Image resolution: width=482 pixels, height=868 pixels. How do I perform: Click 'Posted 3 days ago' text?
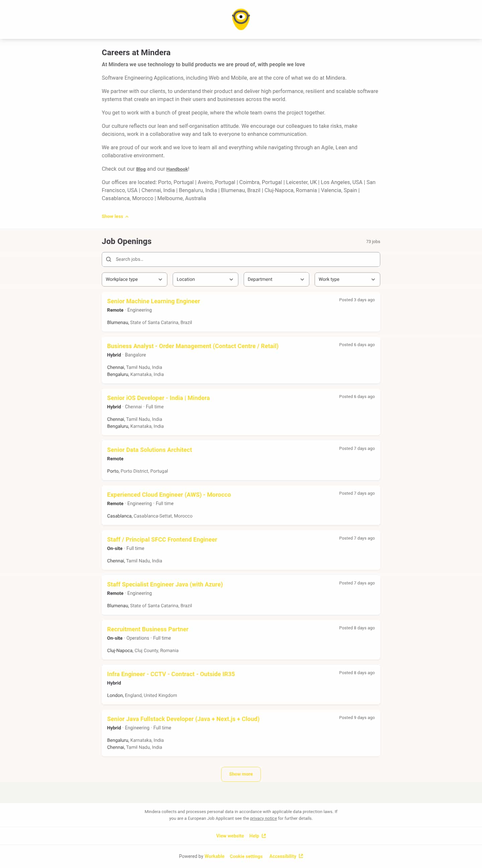pos(357,300)
